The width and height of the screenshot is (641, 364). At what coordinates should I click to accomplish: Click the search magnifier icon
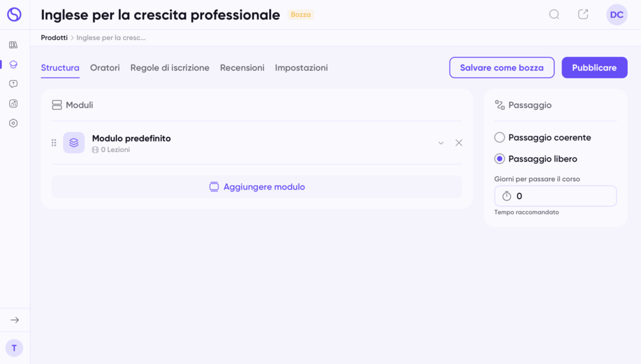coord(554,14)
